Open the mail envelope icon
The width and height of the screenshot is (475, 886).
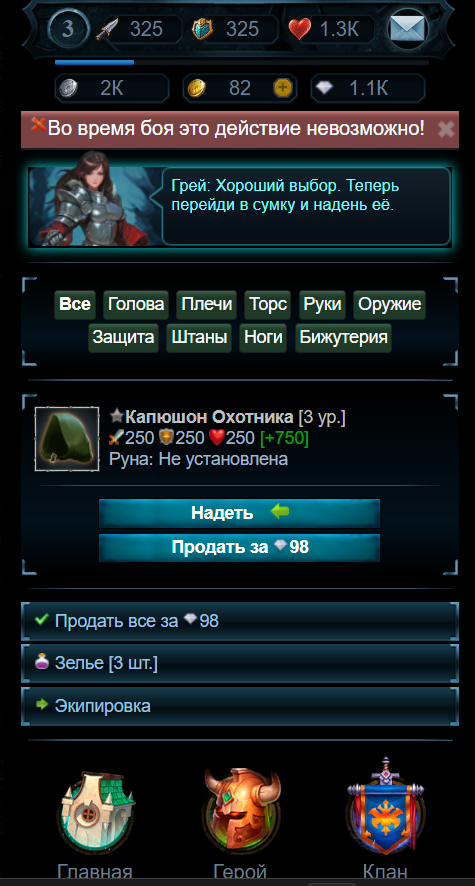coord(408,28)
